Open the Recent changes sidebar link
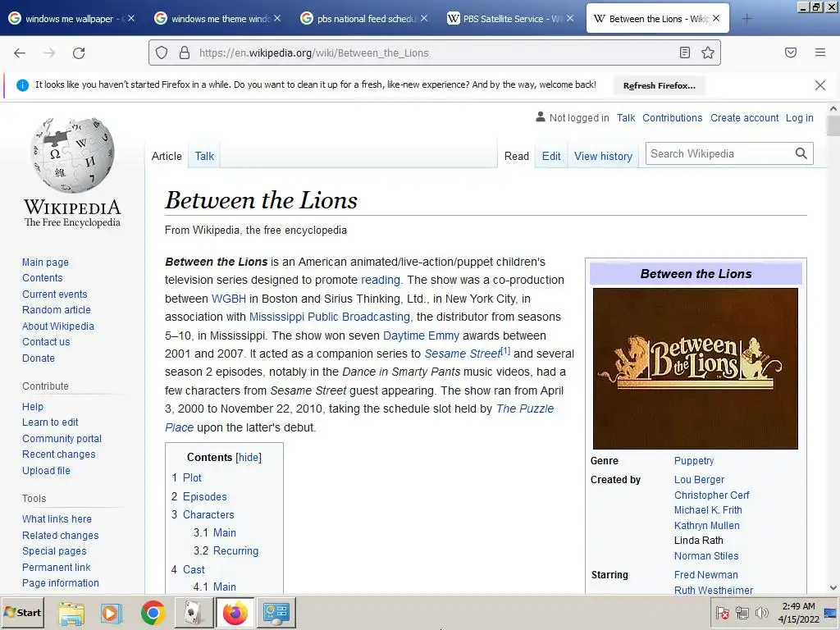The height and width of the screenshot is (630, 840). [58, 454]
